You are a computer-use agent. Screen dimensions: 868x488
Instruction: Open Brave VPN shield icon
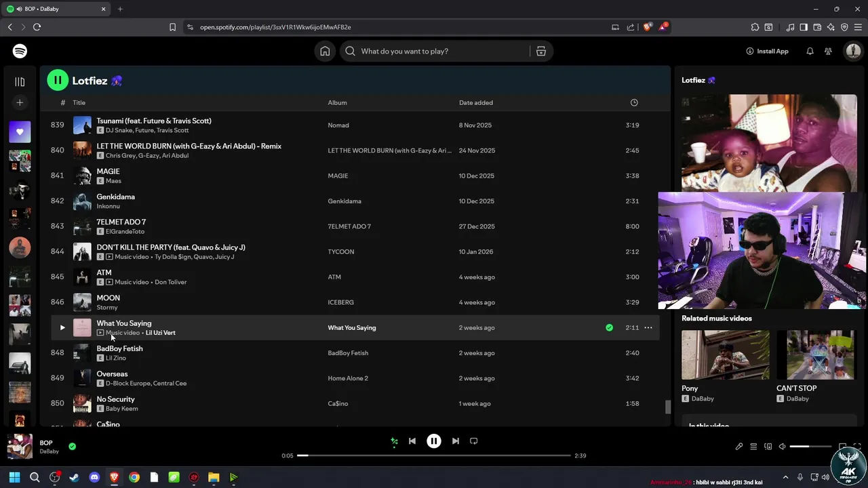pyautogui.click(x=844, y=27)
